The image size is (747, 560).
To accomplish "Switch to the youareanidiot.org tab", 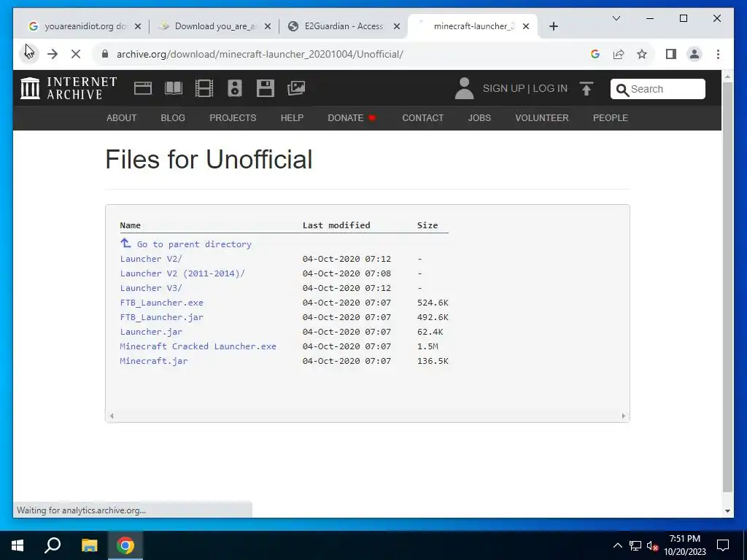I will coord(84,26).
